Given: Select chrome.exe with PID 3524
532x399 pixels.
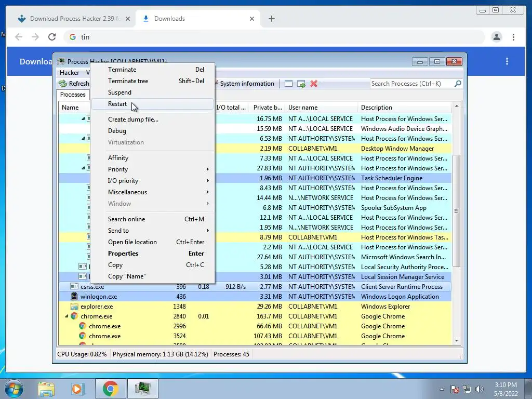Looking at the screenshot, I should [255, 336].
